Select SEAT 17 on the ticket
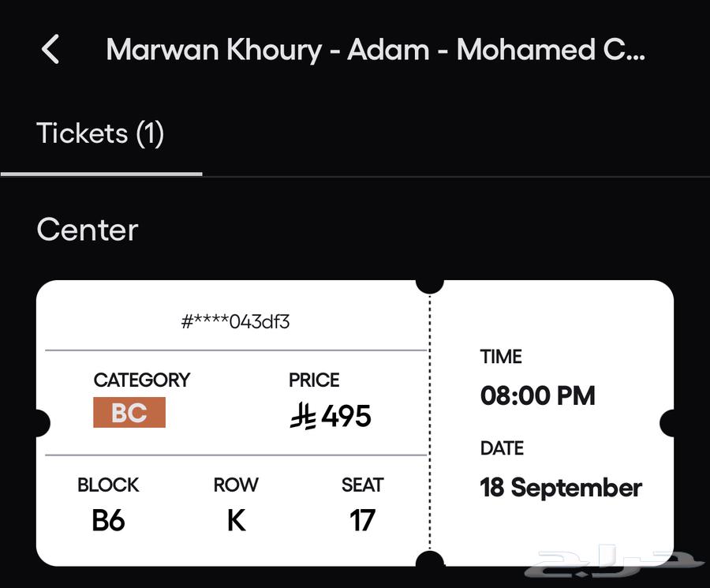 [363, 521]
